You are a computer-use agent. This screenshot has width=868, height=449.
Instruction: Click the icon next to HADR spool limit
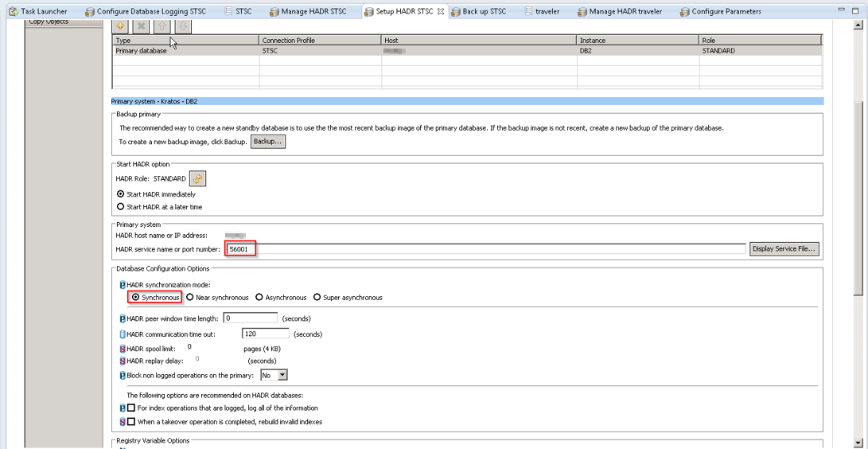coord(123,349)
